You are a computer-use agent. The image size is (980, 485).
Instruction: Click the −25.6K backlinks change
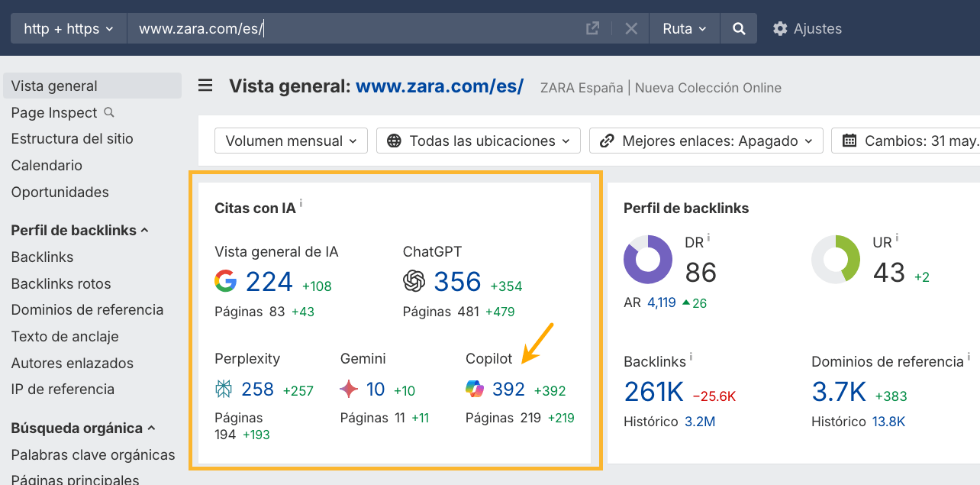[x=714, y=396]
